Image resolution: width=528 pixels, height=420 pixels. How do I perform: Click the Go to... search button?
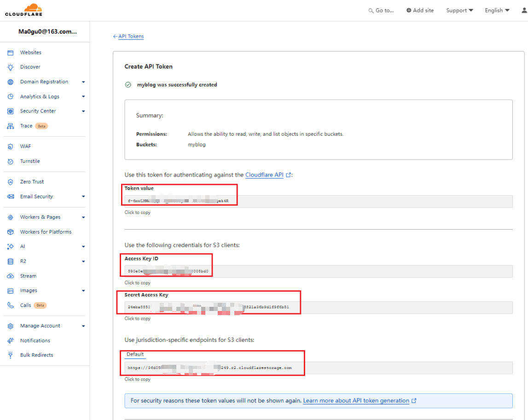[381, 11]
